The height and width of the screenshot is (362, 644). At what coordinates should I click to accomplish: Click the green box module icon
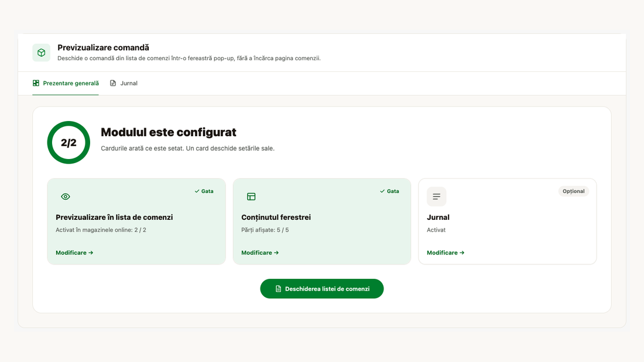coord(41,53)
